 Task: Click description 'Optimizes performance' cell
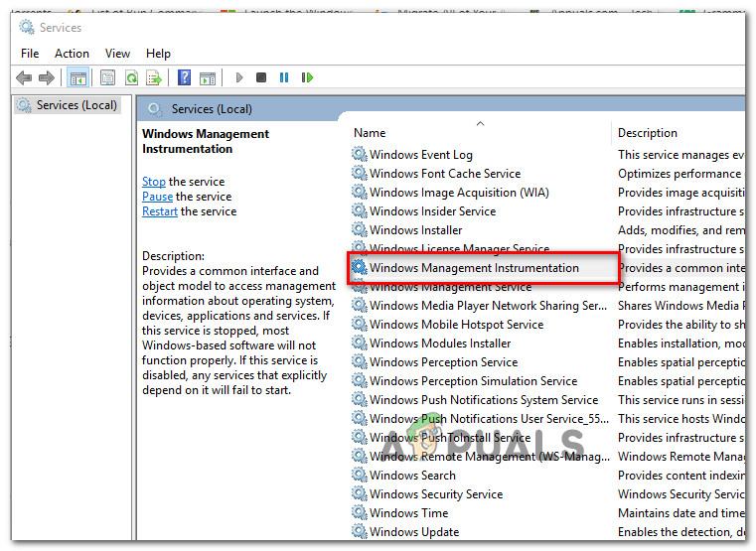point(680,174)
